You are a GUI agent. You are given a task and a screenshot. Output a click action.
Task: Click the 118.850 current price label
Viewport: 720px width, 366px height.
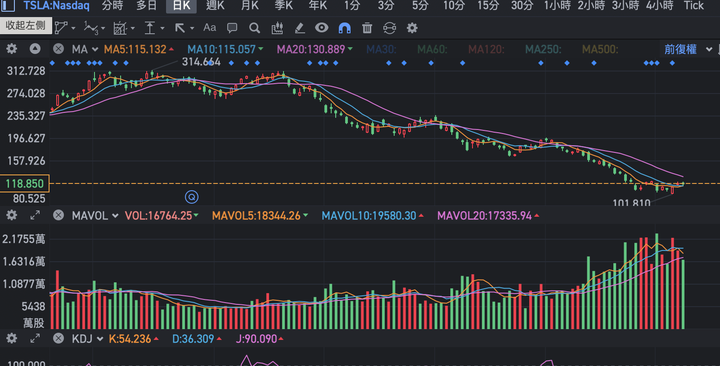(24, 184)
